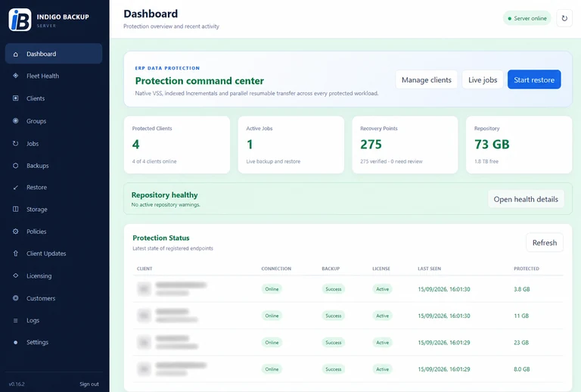Click the LAST SEEN column header
The width and height of the screenshot is (581, 392).
pyautogui.click(x=429, y=269)
